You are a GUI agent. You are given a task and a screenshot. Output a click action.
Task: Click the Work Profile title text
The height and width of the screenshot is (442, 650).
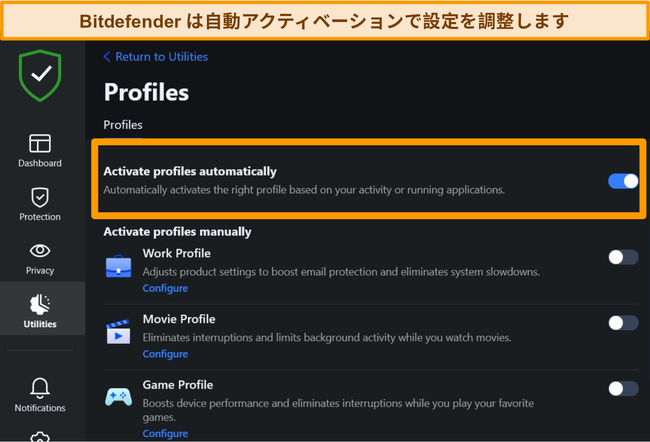click(x=177, y=253)
